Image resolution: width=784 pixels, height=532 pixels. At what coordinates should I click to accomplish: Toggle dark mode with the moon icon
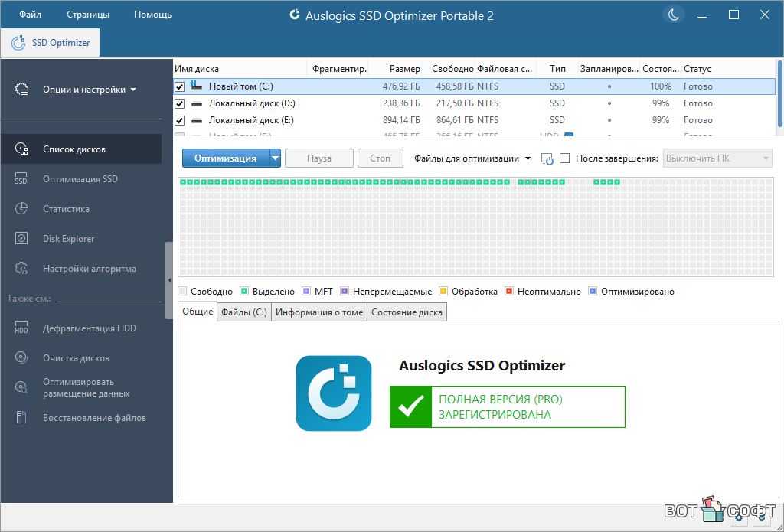coord(674,15)
